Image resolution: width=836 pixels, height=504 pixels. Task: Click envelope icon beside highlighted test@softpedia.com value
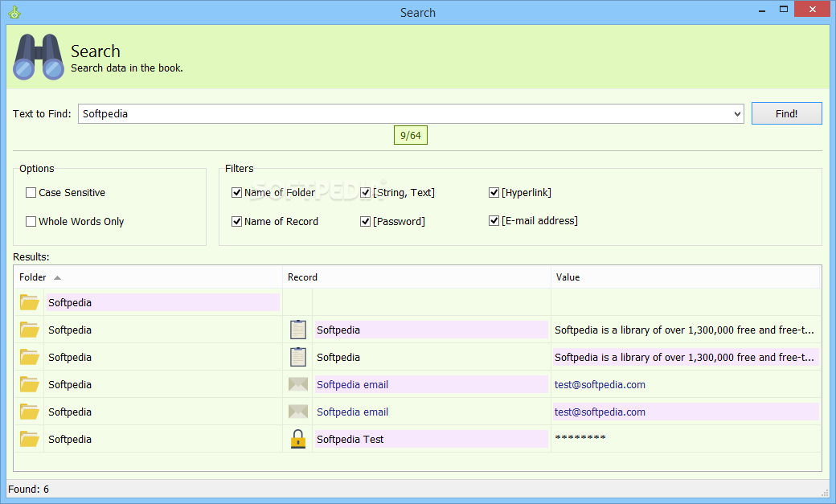coord(298,412)
